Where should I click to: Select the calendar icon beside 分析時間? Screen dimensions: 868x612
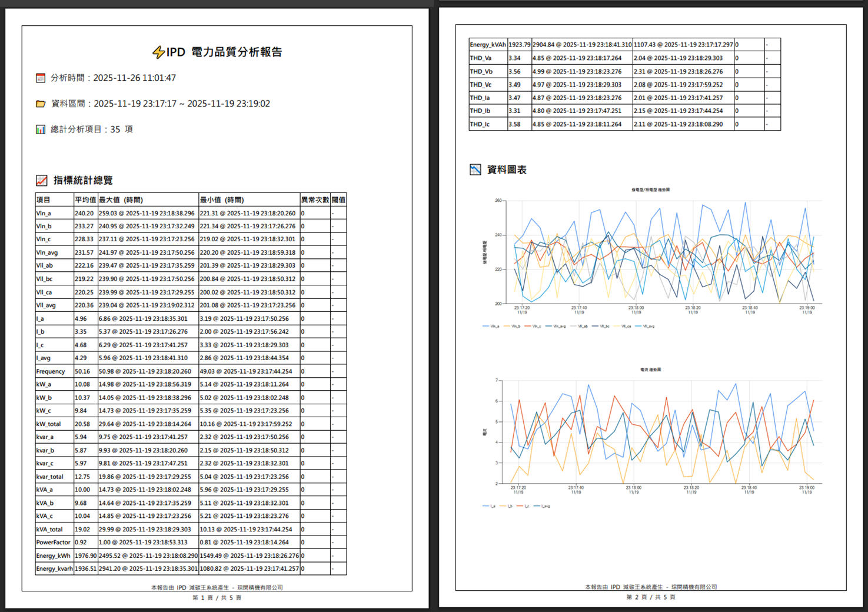[40, 77]
